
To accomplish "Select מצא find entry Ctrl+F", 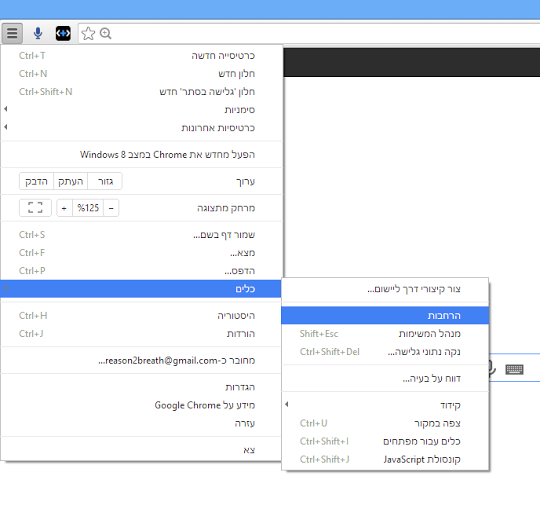I will [141, 253].
